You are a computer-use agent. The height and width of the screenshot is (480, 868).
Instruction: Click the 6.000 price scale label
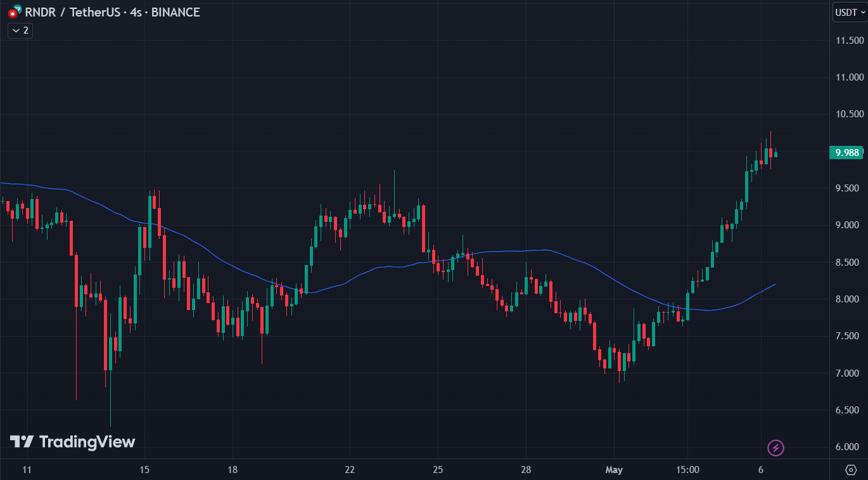click(x=850, y=447)
